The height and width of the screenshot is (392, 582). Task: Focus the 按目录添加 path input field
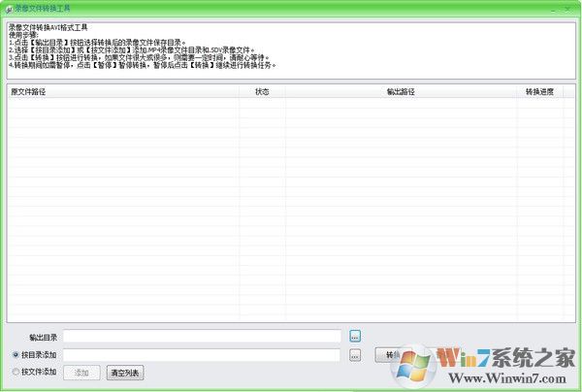(202, 355)
